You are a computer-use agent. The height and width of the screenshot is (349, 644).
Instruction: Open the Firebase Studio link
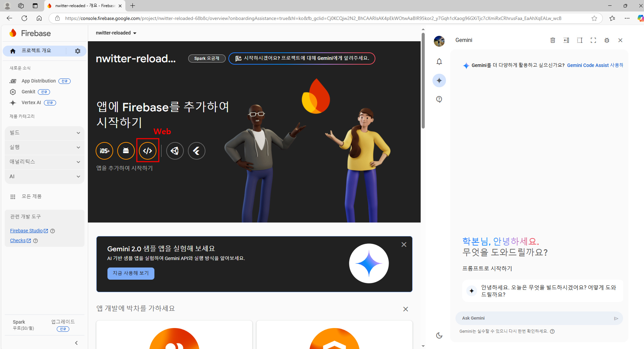point(29,231)
